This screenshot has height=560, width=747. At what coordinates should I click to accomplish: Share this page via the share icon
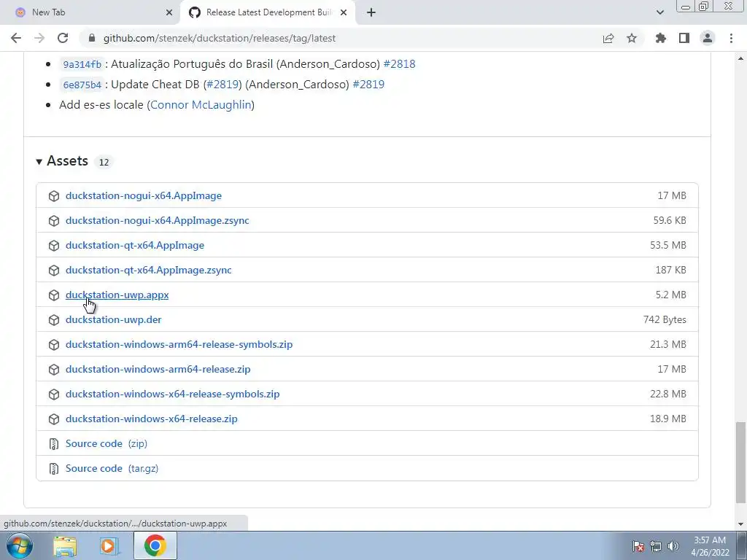pos(608,38)
